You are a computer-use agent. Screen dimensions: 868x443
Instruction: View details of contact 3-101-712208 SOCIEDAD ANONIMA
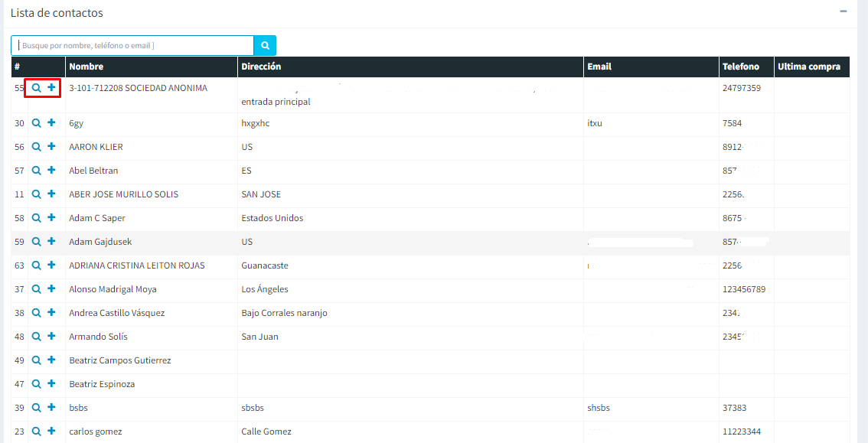[36, 87]
